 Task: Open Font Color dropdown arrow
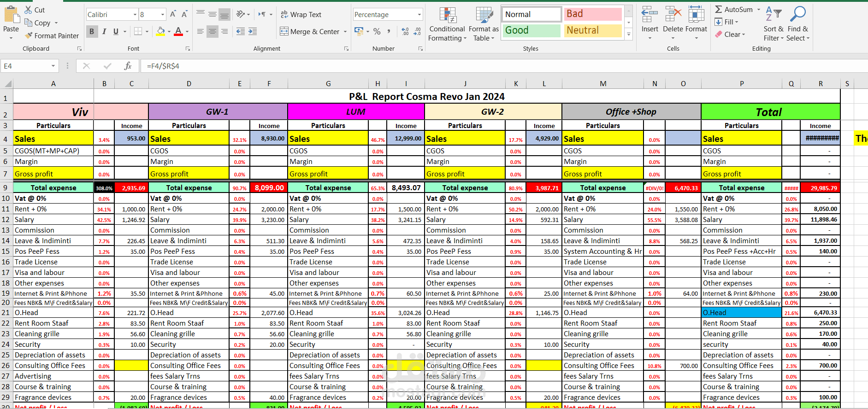187,32
